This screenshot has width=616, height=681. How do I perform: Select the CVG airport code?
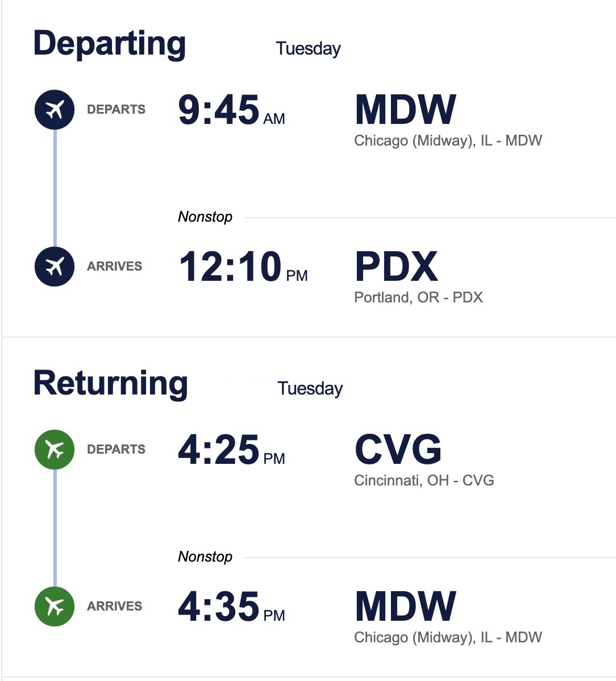(x=398, y=450)
